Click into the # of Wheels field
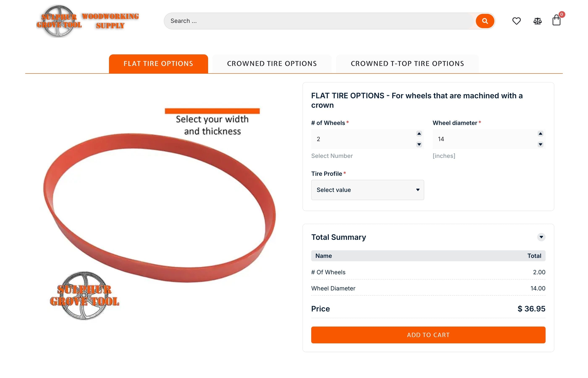The width and height of the screenshot is (588, 378). [x=363, y=139]
